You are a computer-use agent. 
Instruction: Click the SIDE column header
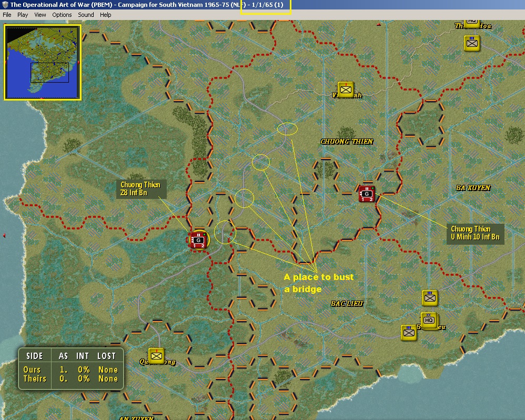[x=35, y=356]
